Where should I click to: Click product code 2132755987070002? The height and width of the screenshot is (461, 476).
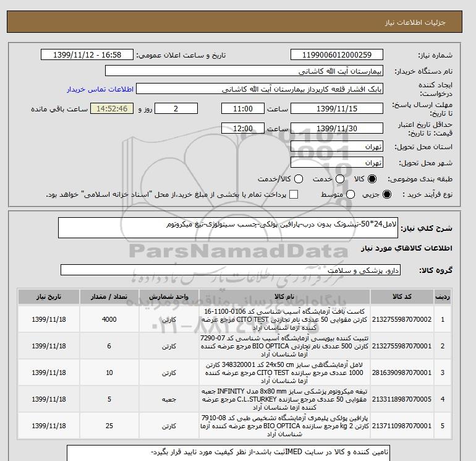402,319
